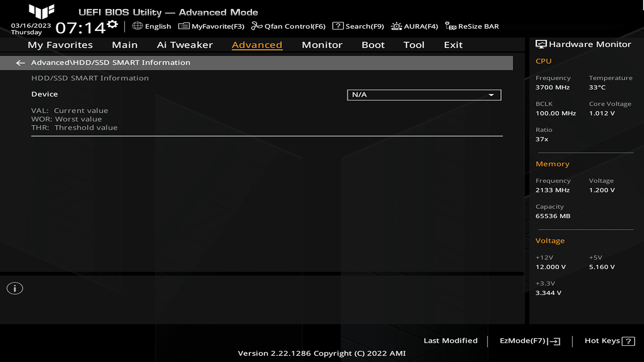Image resolution: width=644 pixels, height=362 pixels.
Task: Click the Search(F9) question mark icon
Action: (x=338, y=26)
